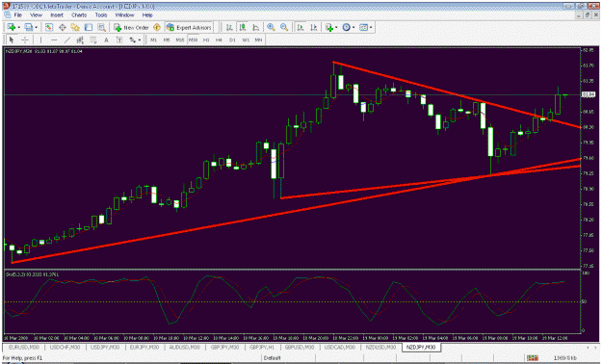
Task: Draw a horizontal line tool
Action: pyautogui.click(x=54, y=39)
